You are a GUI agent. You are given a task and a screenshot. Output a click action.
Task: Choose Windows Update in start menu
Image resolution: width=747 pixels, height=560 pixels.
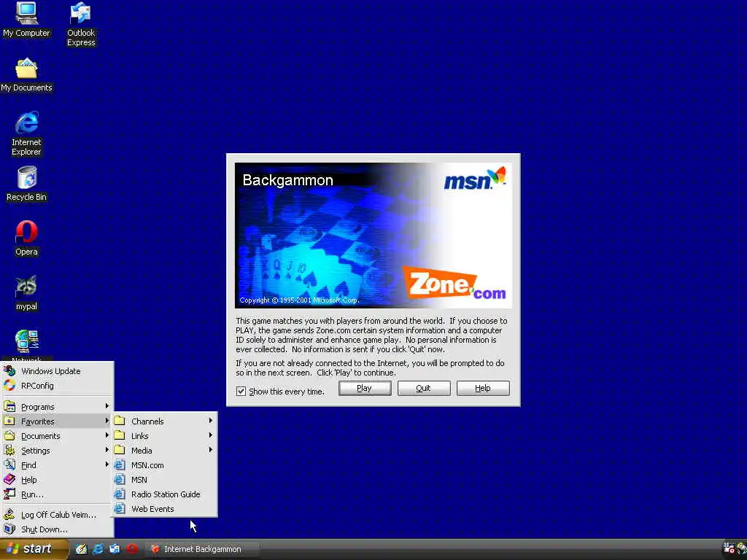[x=57, y=371]
